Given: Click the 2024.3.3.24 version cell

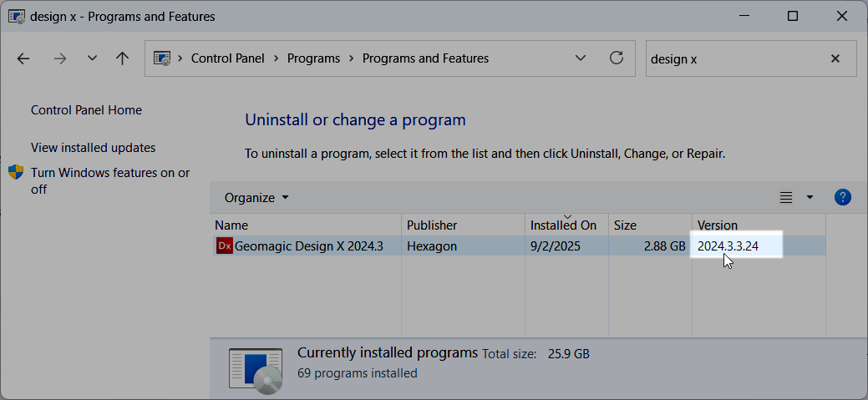Looking at the screenshot, I should click(728, 246).
